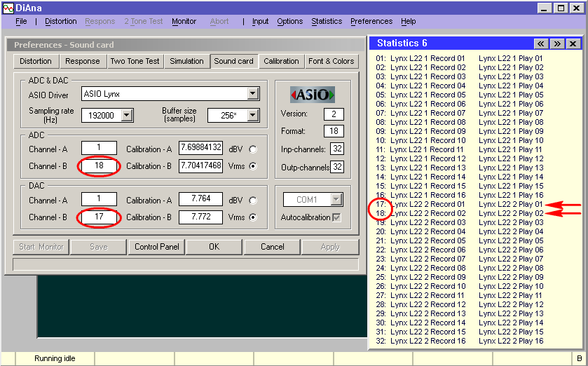Click the Cancel button
Image resolution: width=588 pixels, height=366 pixels.
[272, 247]
